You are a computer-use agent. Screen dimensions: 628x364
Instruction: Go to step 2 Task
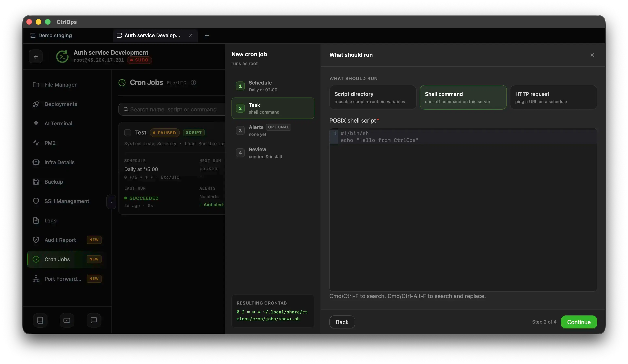click(x=273, y=108)
